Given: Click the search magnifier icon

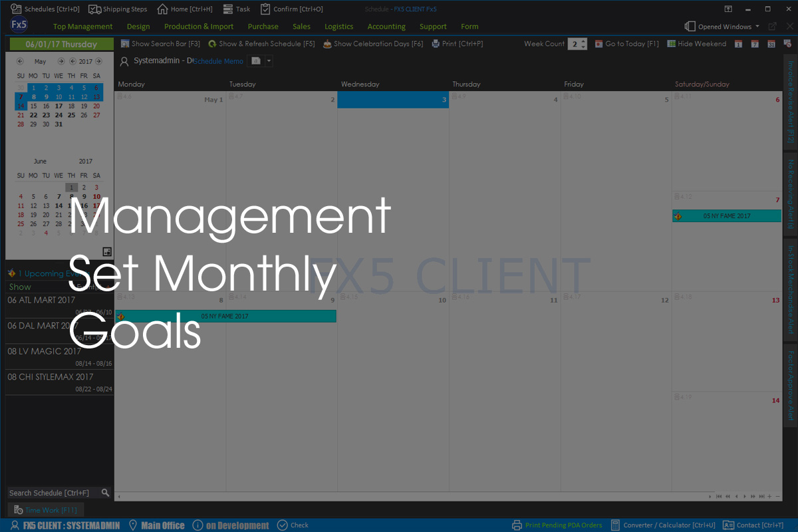Looking at the screenshot, I should point(105,493).
